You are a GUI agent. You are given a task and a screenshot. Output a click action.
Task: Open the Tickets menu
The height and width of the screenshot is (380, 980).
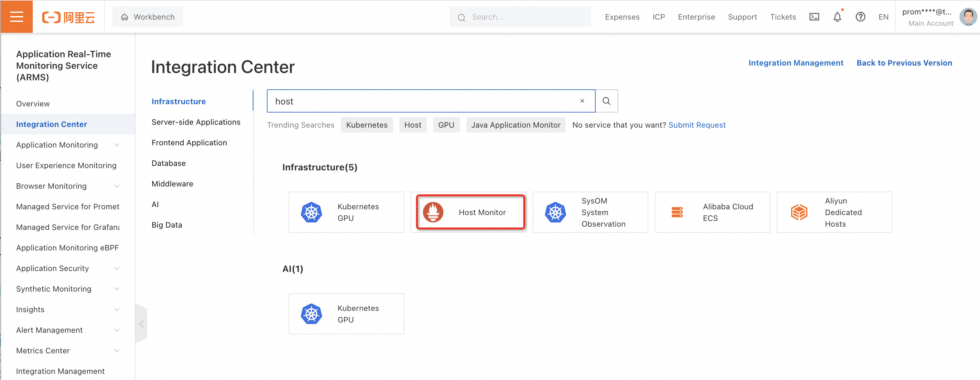coord(783,17)
